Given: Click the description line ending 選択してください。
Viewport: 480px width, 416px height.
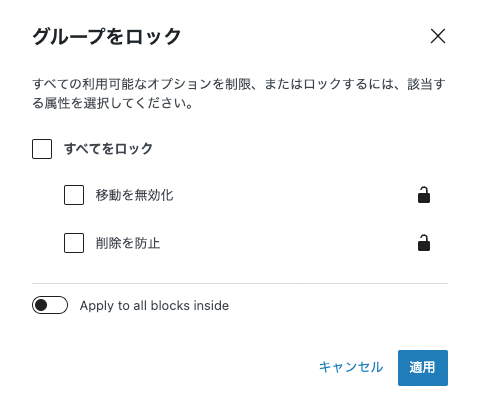Looking at the screenshot, I should (113, 103).
